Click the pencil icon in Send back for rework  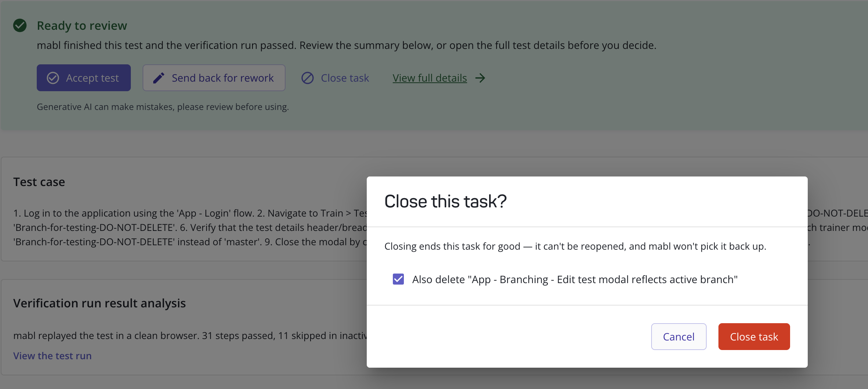click(x=159, y=78)
